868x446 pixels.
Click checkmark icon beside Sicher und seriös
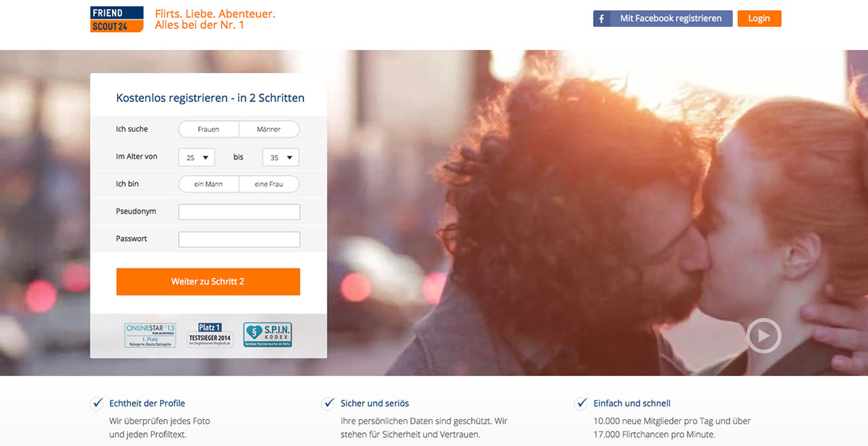(x=328, y=403)
